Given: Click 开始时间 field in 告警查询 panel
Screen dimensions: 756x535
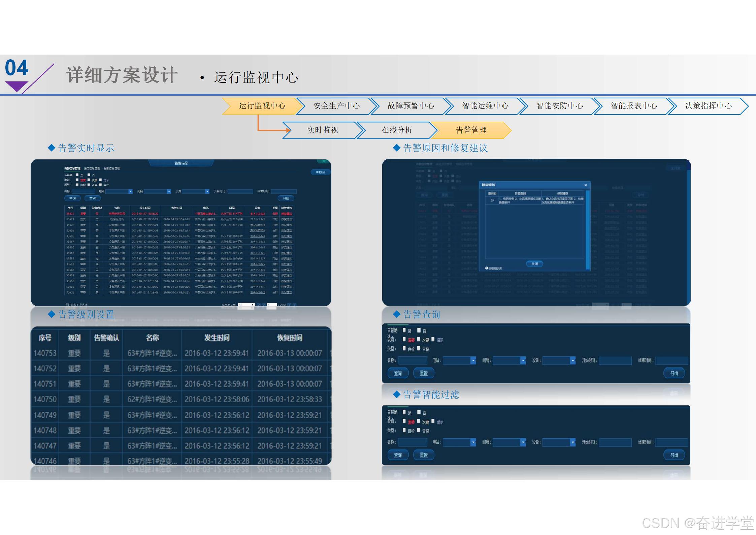Looking at the screenshot, I should 615,360.
